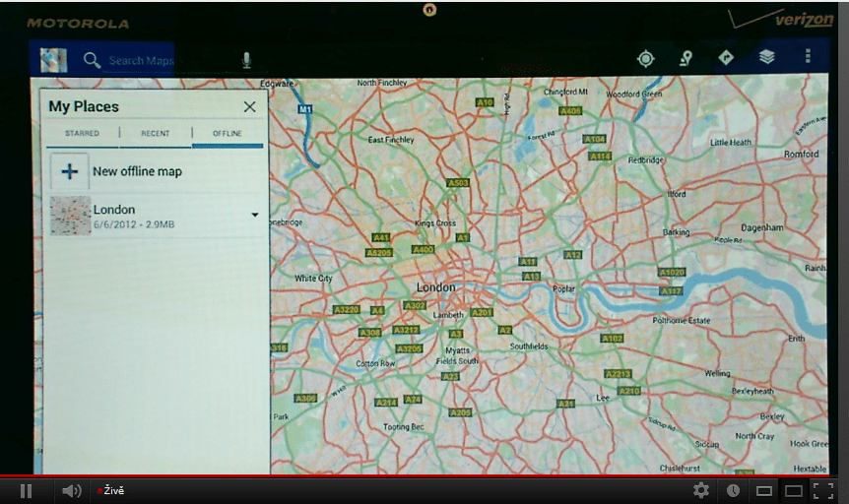
Task: Click the New offline map label
Action: coord(138,171)
